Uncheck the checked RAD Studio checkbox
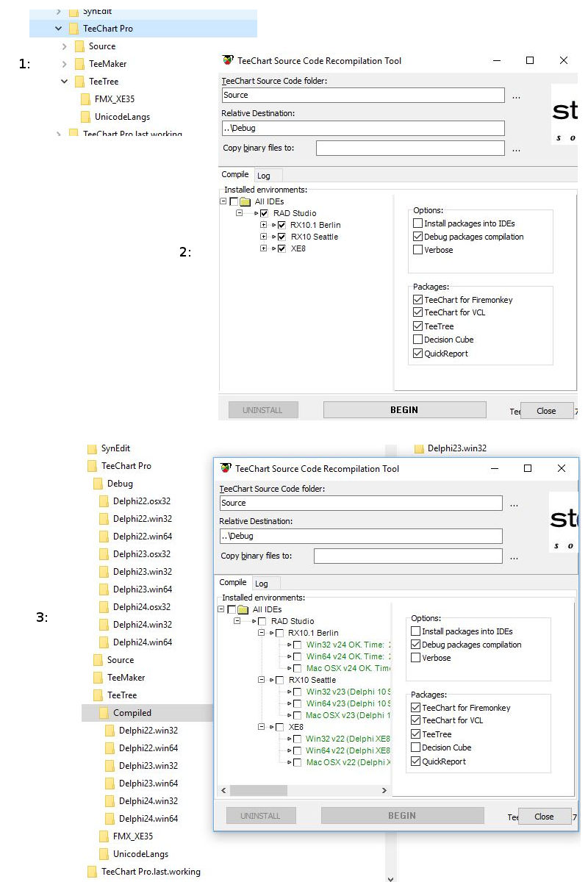This screenshot has width=588, height=882. point(264,213)
